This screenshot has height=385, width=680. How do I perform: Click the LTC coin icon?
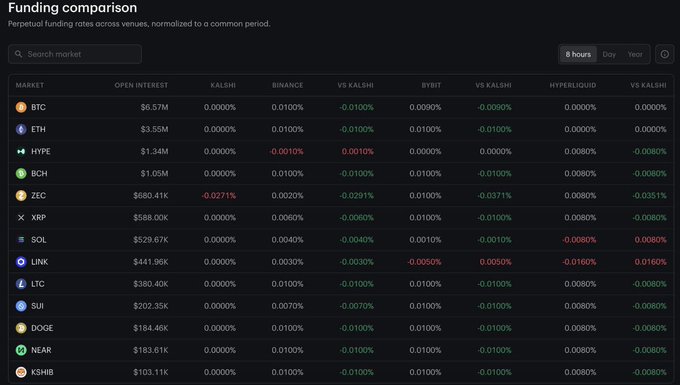(x=21, y=284)
